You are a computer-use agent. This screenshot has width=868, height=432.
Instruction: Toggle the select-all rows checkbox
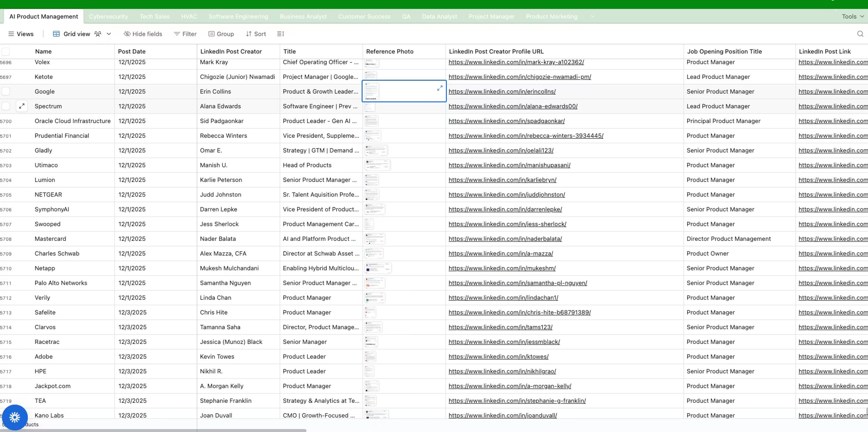point(6,52)
